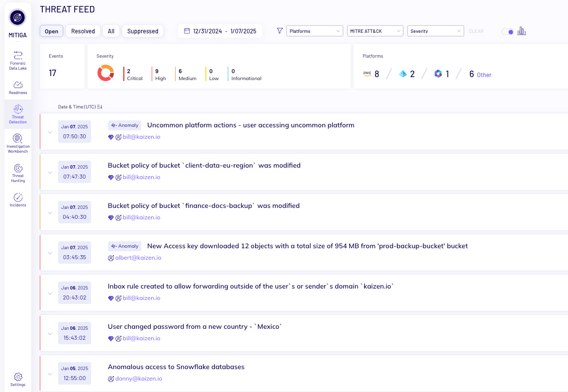Image resolution: width=568 pixels, height=392 pixels.
Task: Click the filter funnel icon
Action: pos(280,31)
